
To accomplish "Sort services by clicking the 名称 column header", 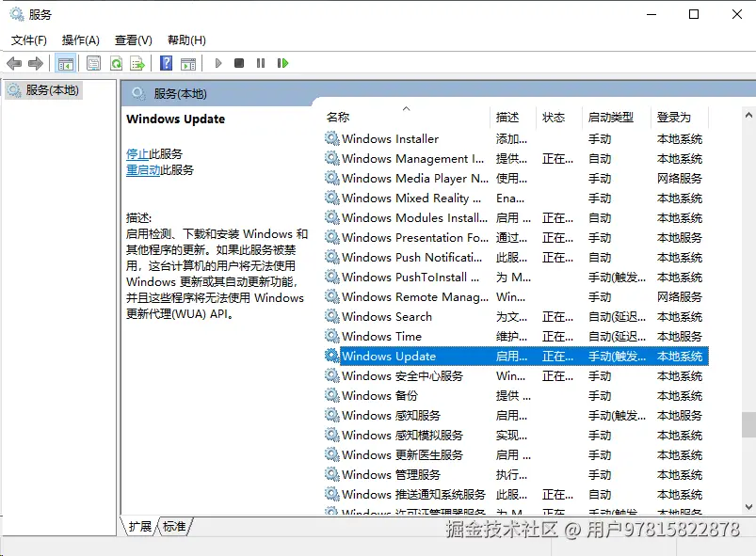I will tap(339, 117).
